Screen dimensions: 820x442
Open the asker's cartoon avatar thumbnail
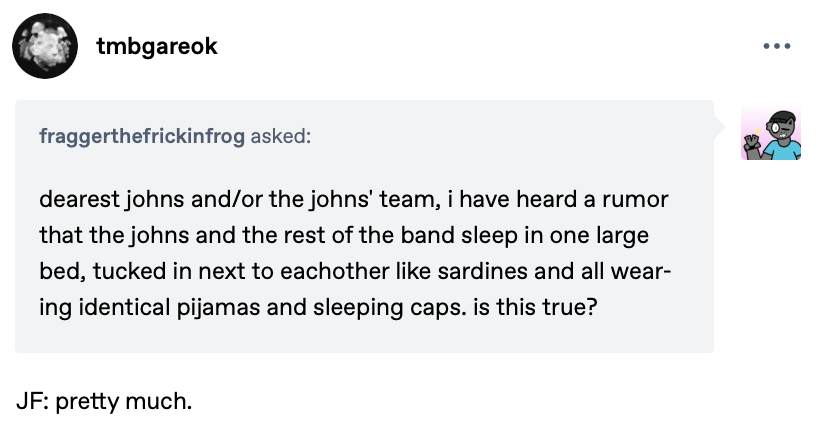coord(771,133)
